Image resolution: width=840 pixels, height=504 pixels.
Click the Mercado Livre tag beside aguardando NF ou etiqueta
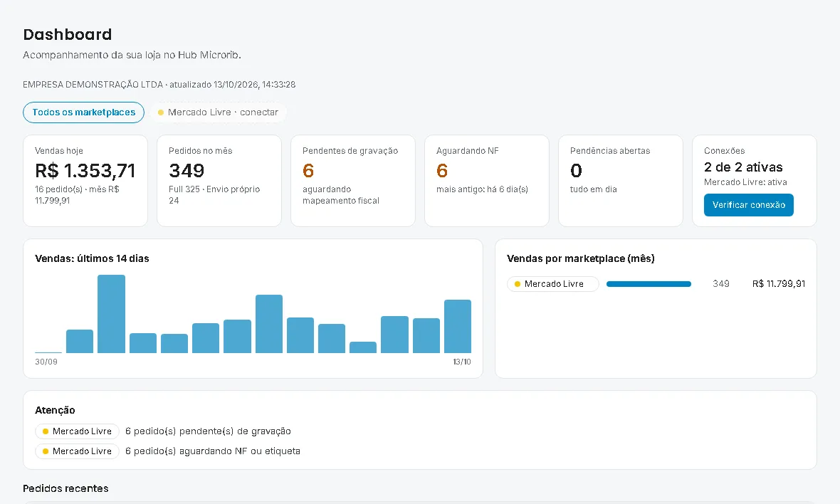click(x=77, y=451)
